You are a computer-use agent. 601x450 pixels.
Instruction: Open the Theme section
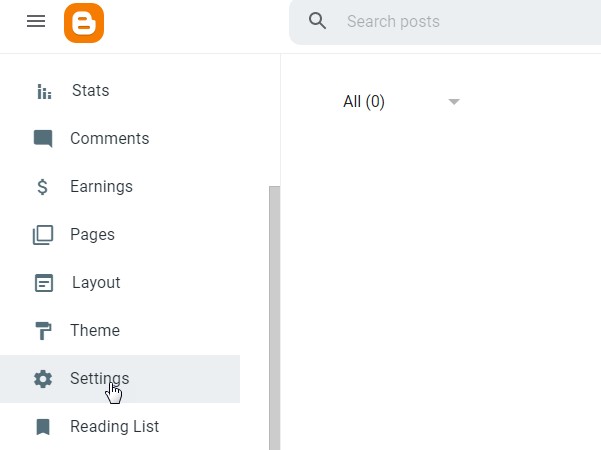click(x=95, y=331)
